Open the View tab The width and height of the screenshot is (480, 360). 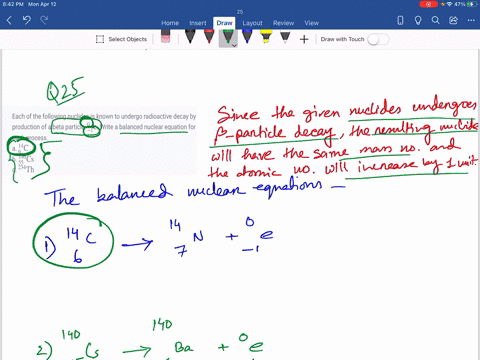(311, 23)
